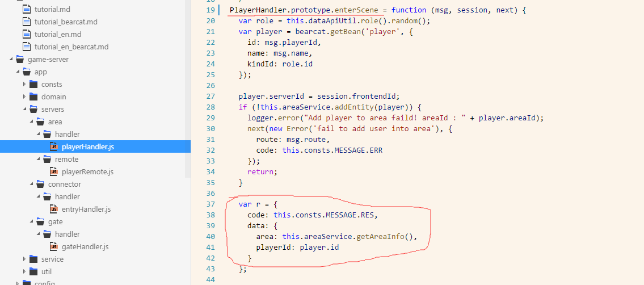
Task: Collapse the area folder
Action: coord(31,122)
